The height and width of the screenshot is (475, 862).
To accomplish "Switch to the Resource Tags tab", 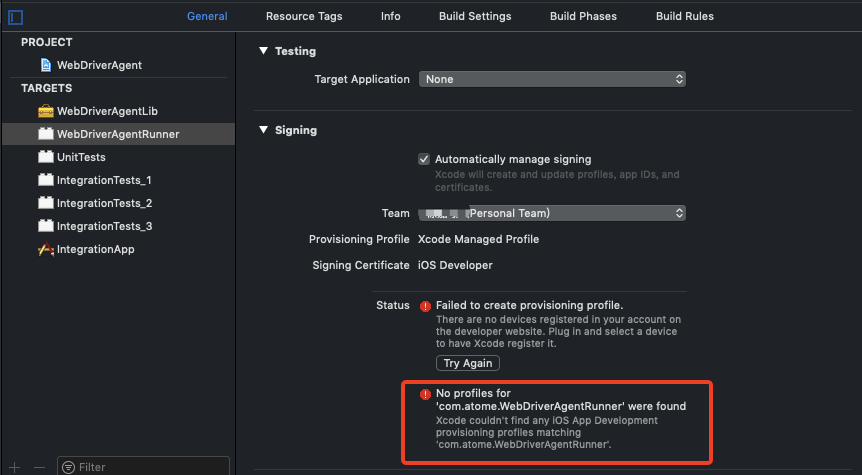I will click(304, 16).
